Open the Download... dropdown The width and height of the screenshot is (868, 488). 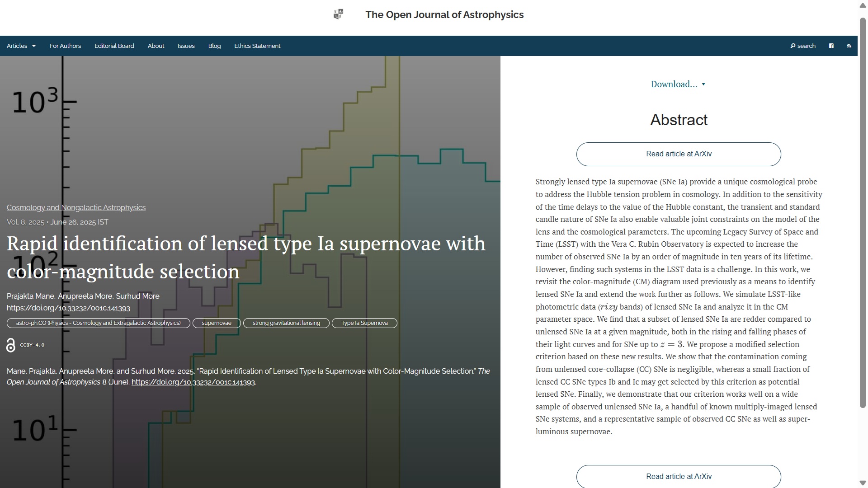678,84
